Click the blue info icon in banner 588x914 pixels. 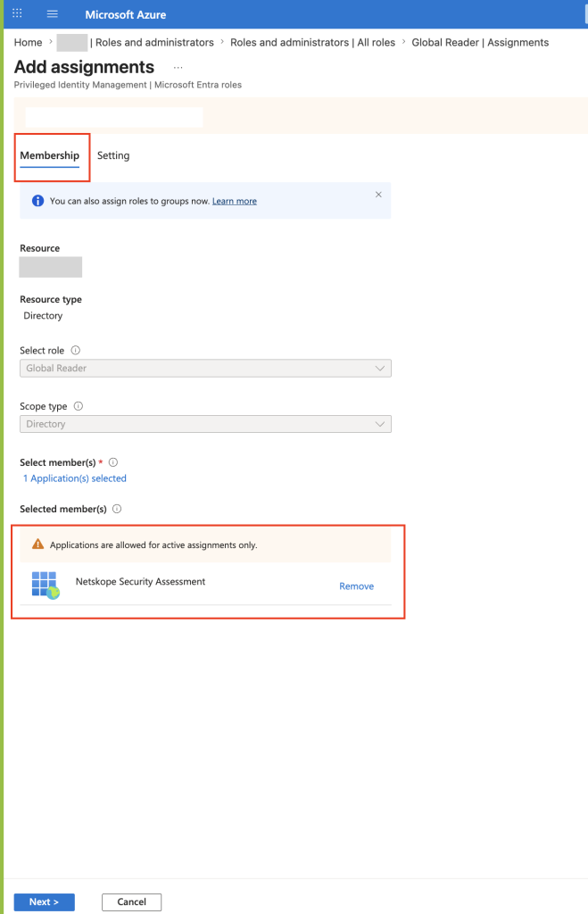[x=37, y=201]
